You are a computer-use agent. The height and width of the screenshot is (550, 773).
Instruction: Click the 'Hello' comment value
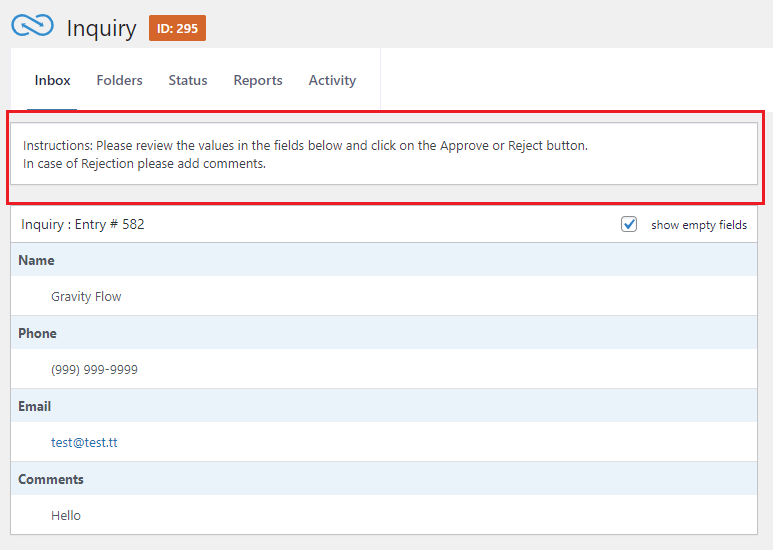point(66,515)
